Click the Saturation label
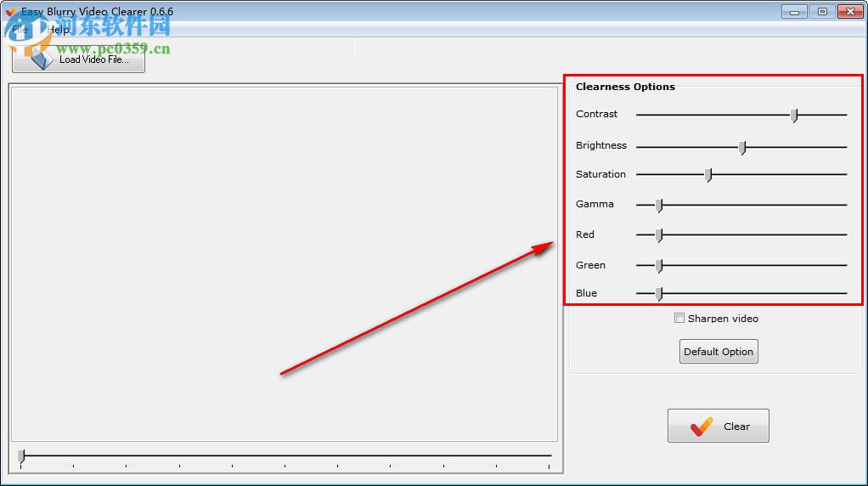This screenshot has width=868, height=486. (600, 174)
